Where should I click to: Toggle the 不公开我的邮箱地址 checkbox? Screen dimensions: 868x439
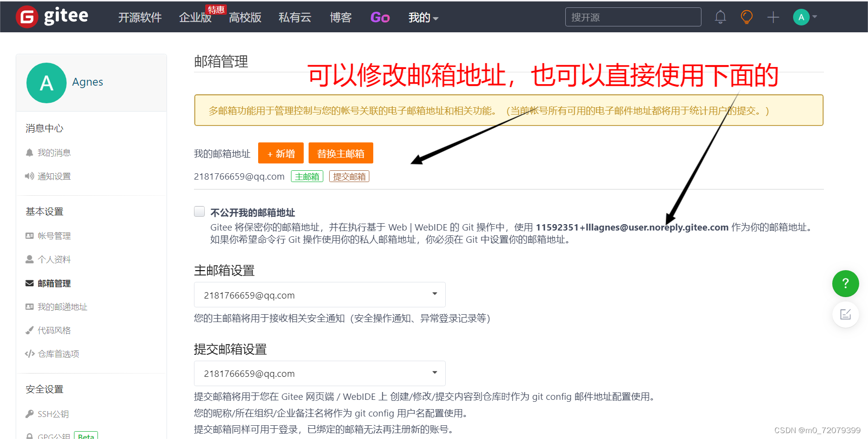pyautogui.click(x=199, y=211)
